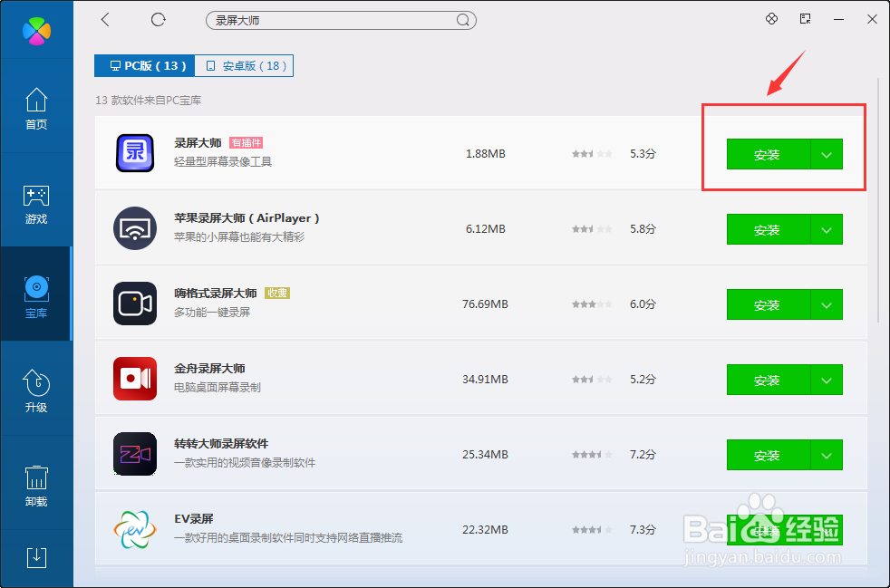The image size is (890, 588).
Task: Switch to the 安卓版 (18) tab
Action: (x=244, y=66)
